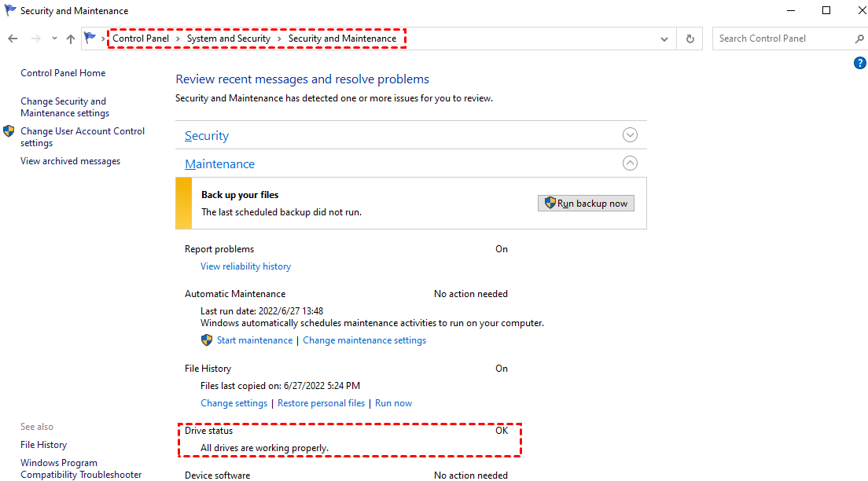Select System and Security breadcrumb
Image resolution: width=868 pixels, height=481 pixels.
click(229, 39)
